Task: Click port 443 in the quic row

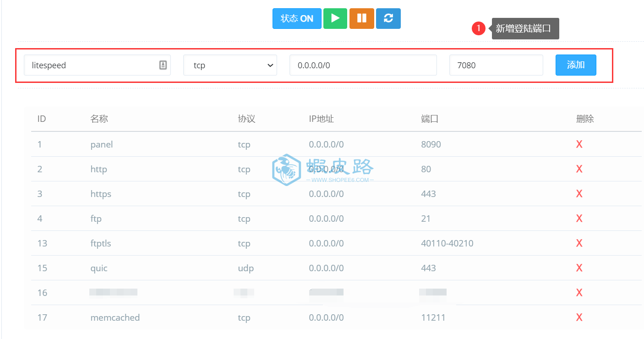Action: (428, 268)
